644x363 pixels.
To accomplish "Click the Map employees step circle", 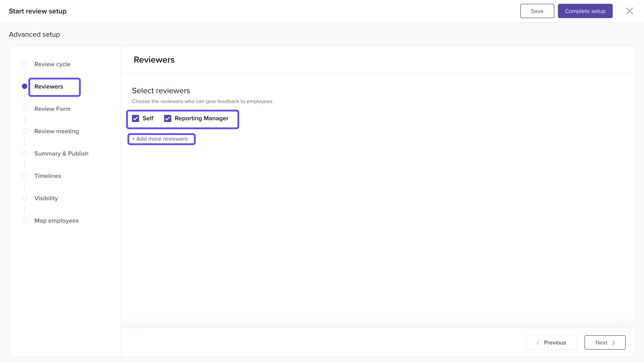I will 25,221.
